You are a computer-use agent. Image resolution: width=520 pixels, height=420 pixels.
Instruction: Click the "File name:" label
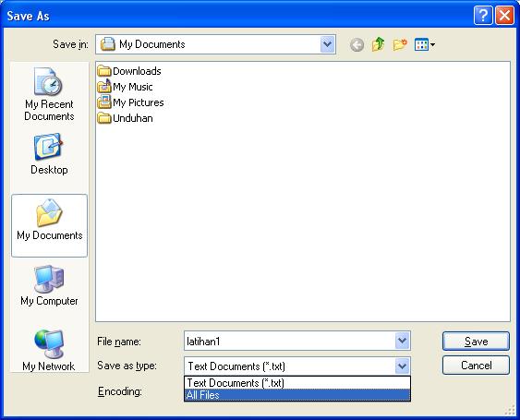pos(119,342)
